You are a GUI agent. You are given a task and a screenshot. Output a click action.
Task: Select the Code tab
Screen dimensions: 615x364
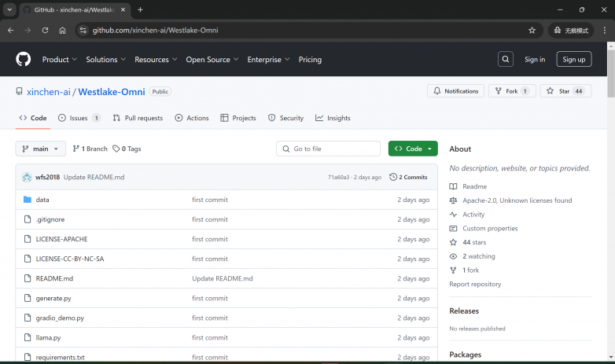click(33, 118)
